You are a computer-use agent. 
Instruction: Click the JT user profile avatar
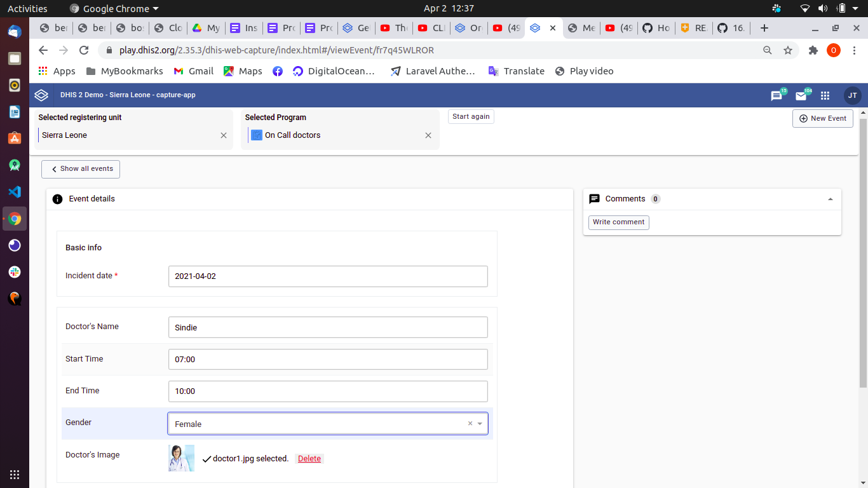tap(852, 95)
